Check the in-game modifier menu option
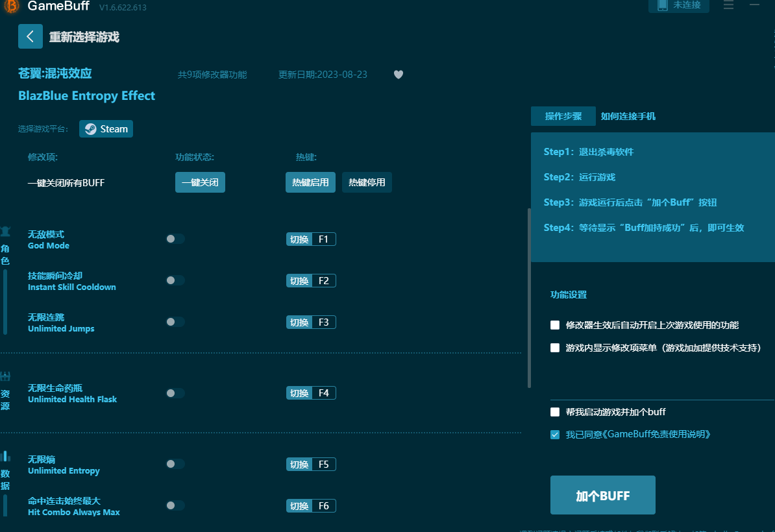 pyautogui.click(x=555, y=348)
